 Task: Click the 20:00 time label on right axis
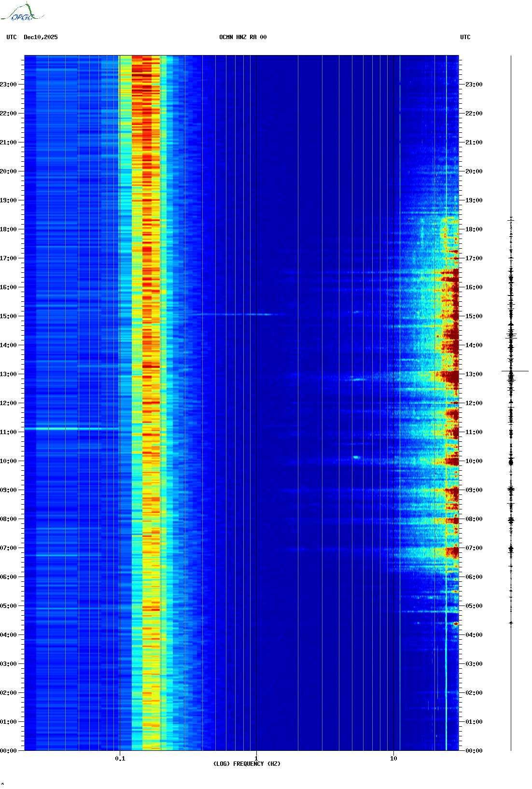(x=474, y=171)
